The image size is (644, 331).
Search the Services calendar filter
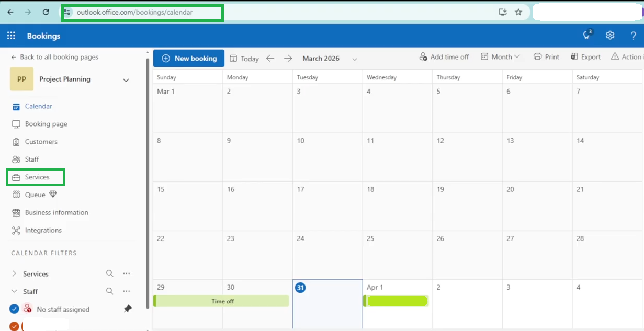click(109, 273)
